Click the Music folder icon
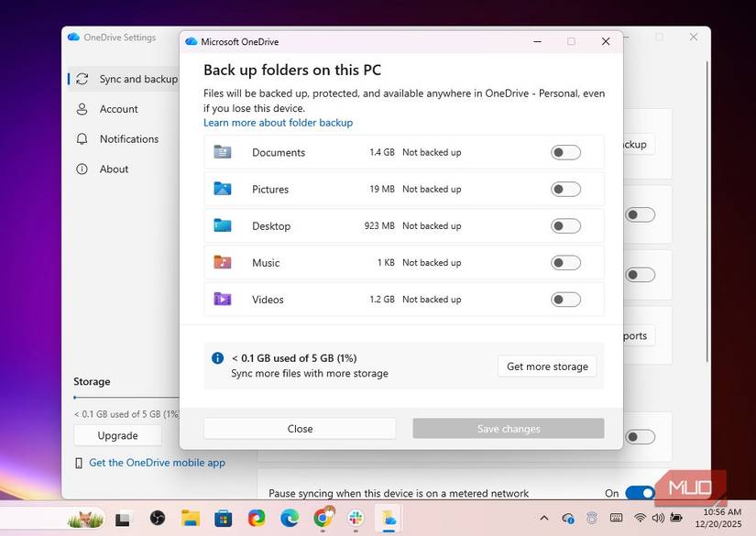This screenshot has height=536, width=756. tap(223, 262)
